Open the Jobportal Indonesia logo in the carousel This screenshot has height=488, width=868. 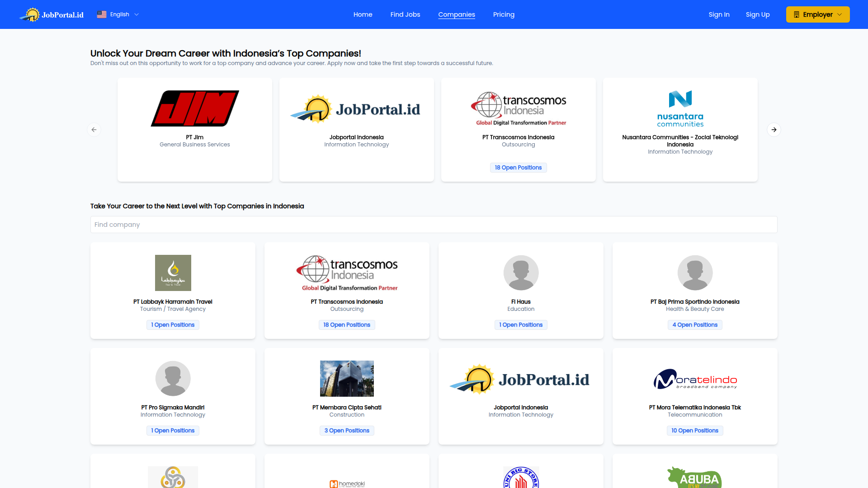pos(356,109)
